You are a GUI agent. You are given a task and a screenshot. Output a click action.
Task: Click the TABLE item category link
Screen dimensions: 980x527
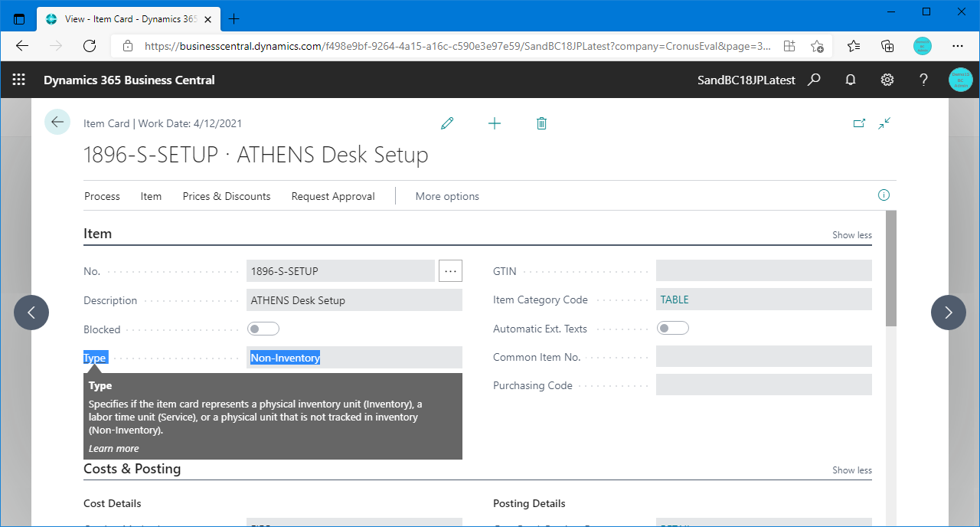tap(674, 300)
